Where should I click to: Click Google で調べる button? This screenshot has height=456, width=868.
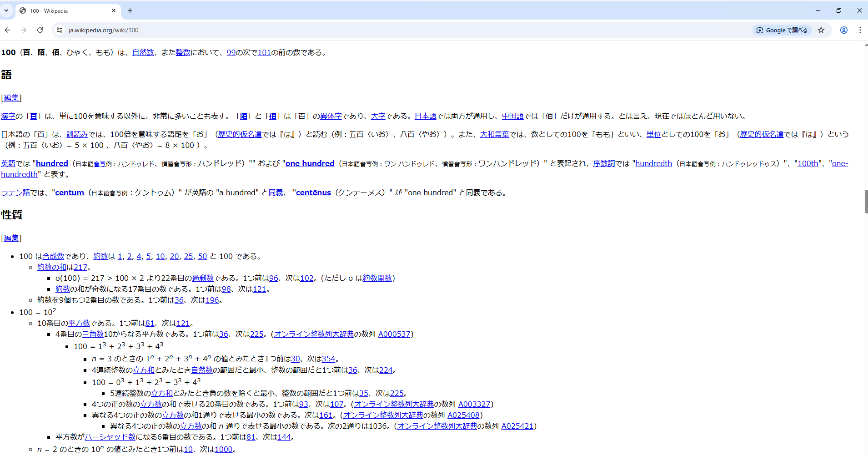(x=782, y=30)
